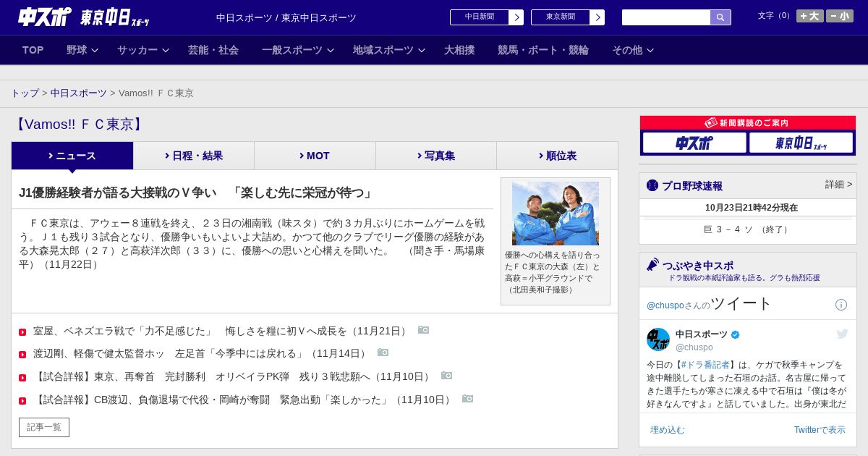Click the search magnifier button
Viewport: 868px width, 456px height.
(x=720, y=17)
